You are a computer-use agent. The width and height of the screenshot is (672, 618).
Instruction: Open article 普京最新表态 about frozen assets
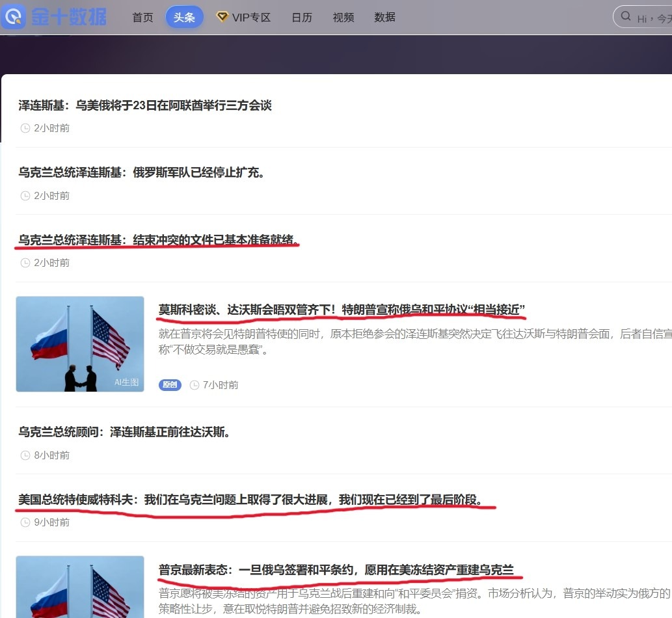[336, 571]
